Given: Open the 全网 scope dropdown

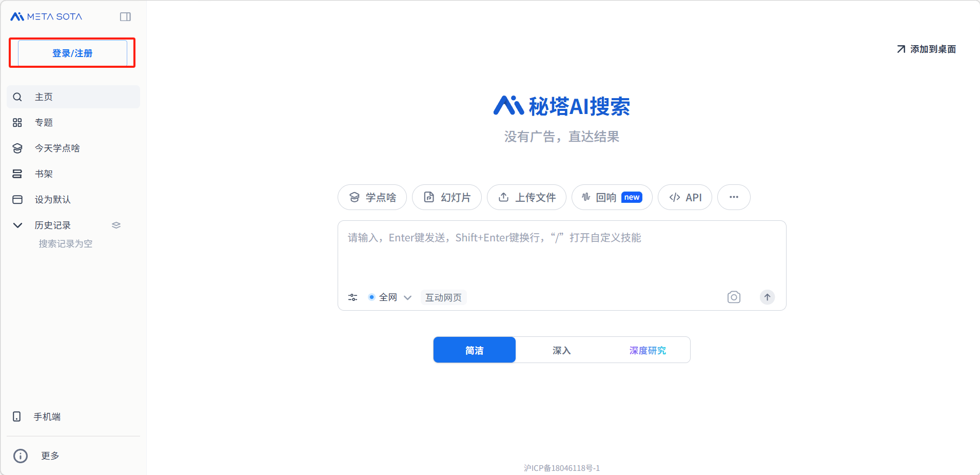Looking at the screenshot, I should pyautogui.click(x=390, y=297).
